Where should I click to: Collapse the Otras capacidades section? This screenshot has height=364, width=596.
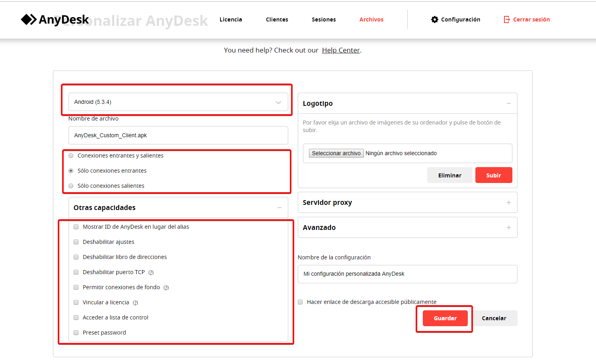(279, 208)
